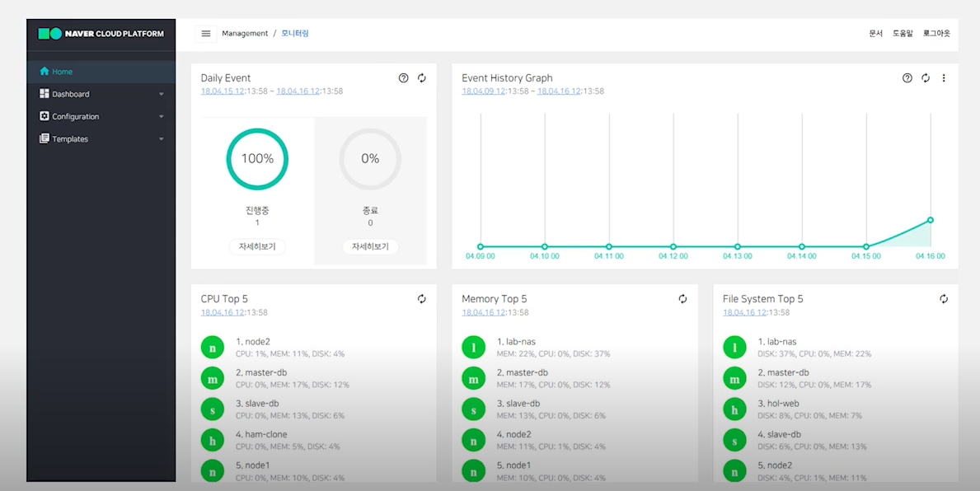This screenshot has height=491, width=980.
Task: Select '1. node2' in CPU Top 5
Action: point(252,342)
